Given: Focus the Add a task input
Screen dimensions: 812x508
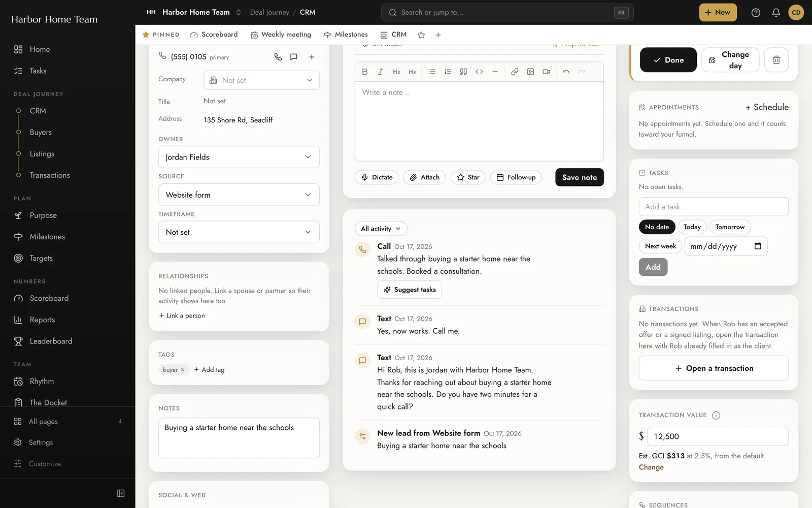Looking at the screenshot, I should [714, 207].
